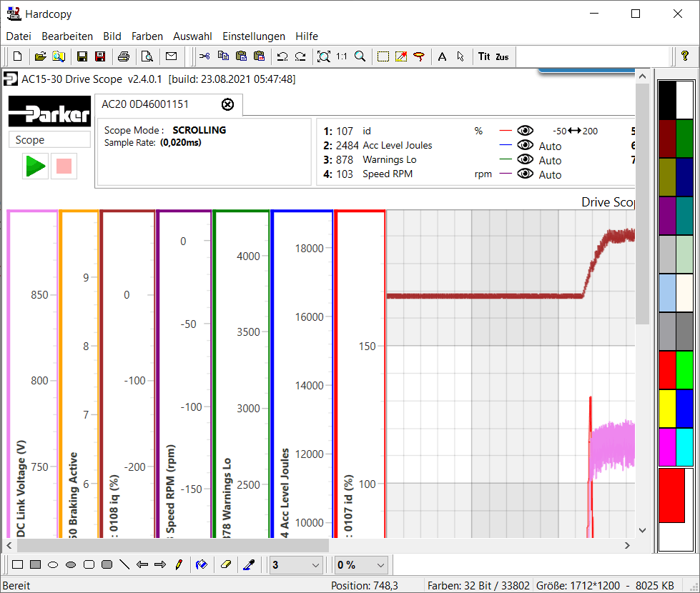The width and height of the screenshot is (700, 593).
Task: Set zoom to 1:1
Action: coord(342,56)
